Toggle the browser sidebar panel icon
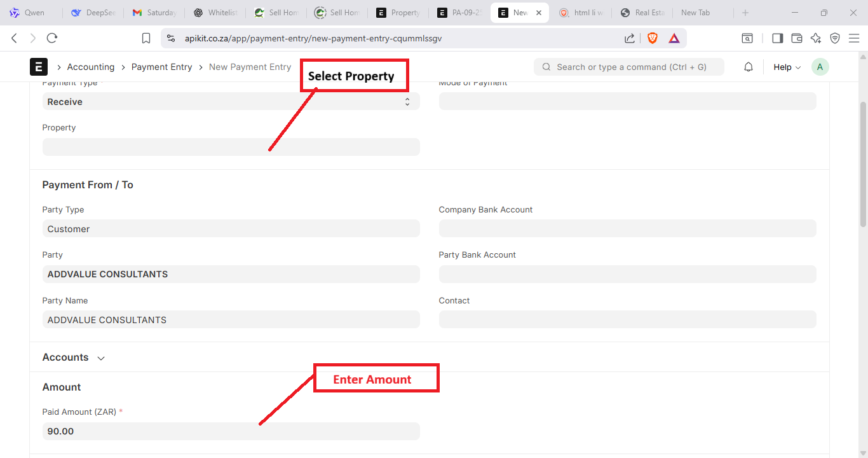This screenshot has height=458, width=868. [777, 38]
